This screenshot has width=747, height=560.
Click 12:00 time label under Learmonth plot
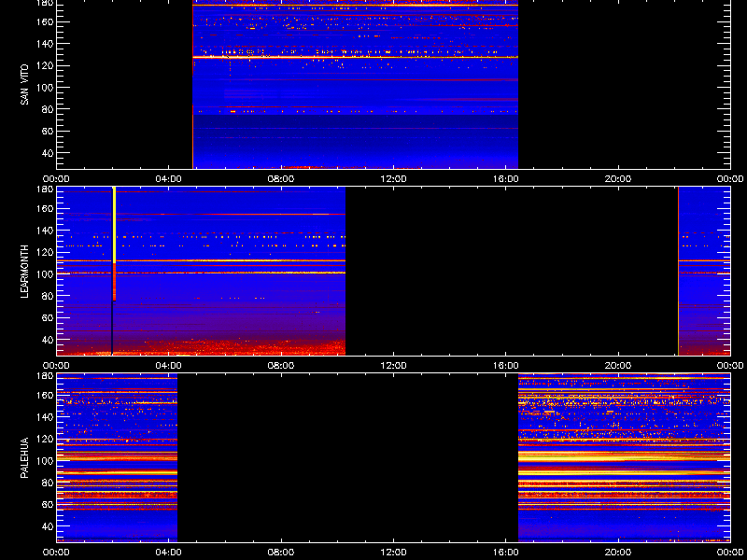[x=393, y=366]
